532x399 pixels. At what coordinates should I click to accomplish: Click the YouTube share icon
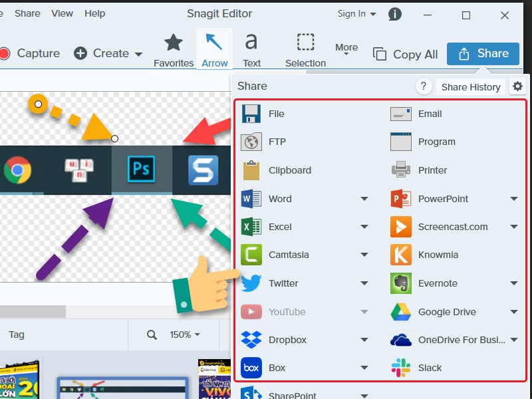click(x=251, y=311)
